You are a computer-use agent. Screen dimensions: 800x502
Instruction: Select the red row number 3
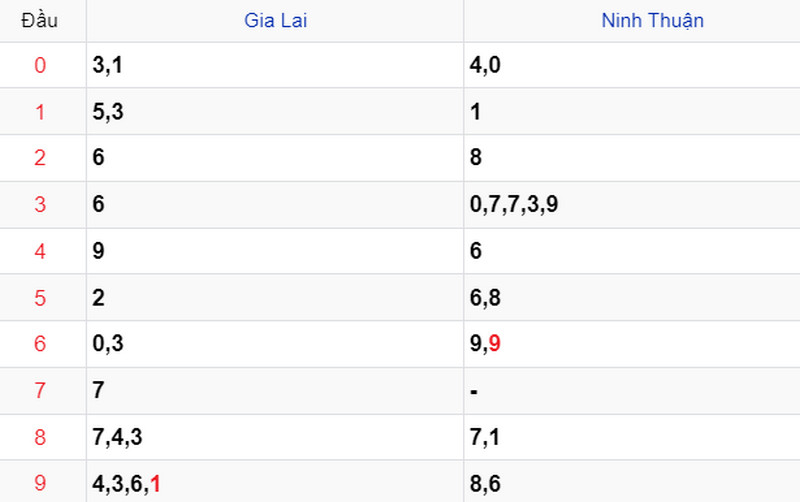[40, 205]
